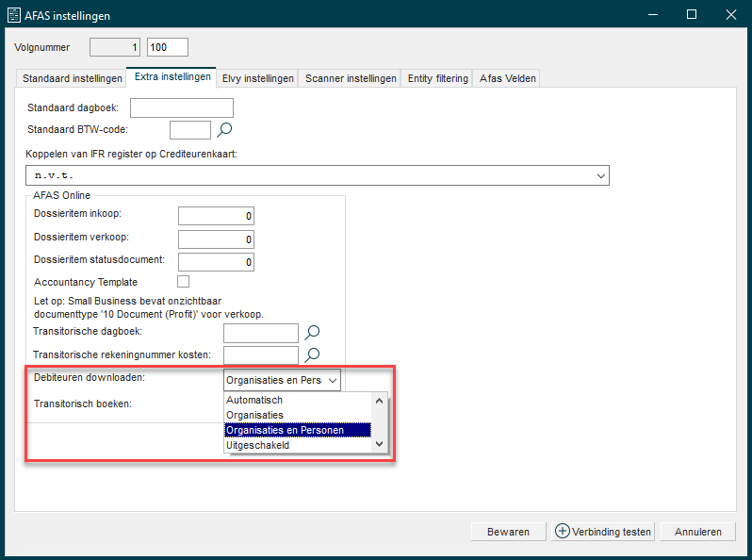Select the Extra instellingen tab
This screenshot has width=752, height=560.
[172, 76]
